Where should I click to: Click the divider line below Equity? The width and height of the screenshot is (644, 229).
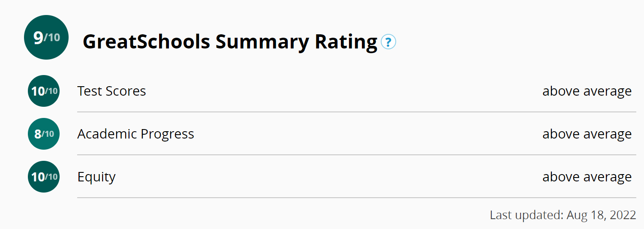pyautogui.click(x=356, y=198)
